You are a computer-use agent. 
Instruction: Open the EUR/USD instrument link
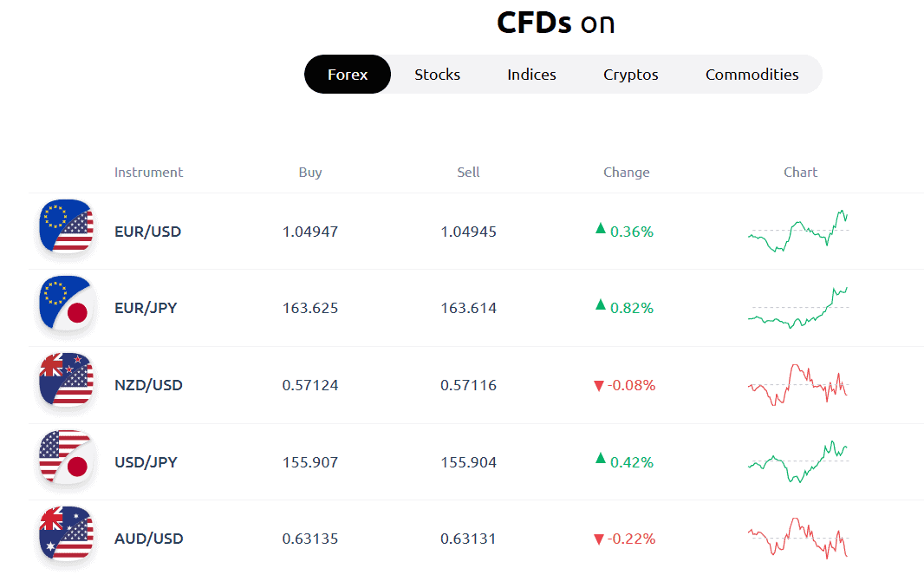147,232
